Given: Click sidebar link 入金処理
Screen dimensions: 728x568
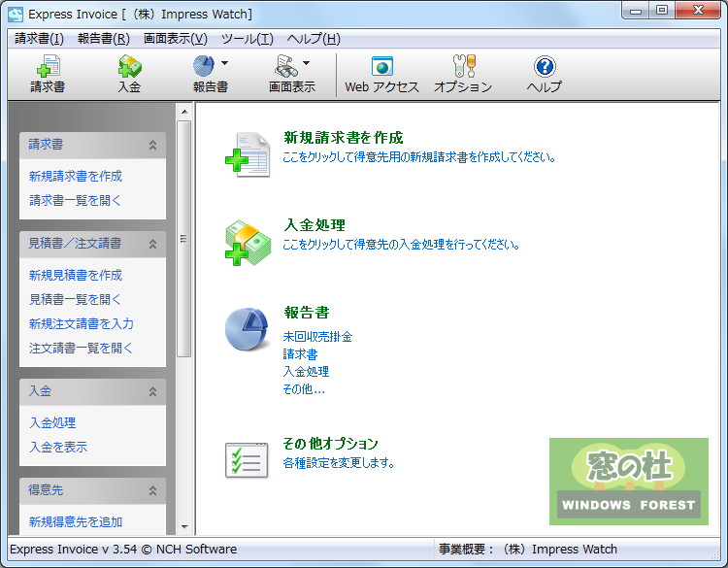Looking at the screenshot, I should coord(52,422).
